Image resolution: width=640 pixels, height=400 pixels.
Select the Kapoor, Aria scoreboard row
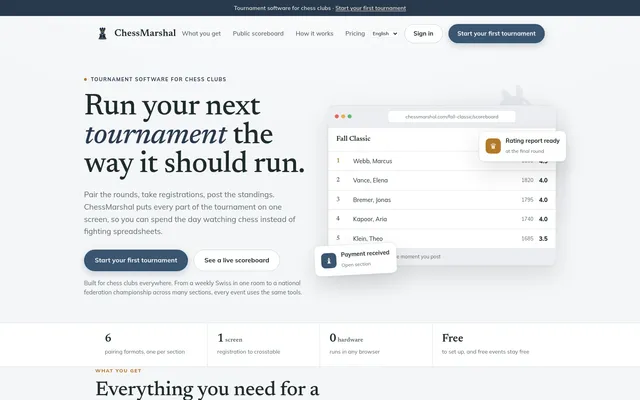(442, 219)
